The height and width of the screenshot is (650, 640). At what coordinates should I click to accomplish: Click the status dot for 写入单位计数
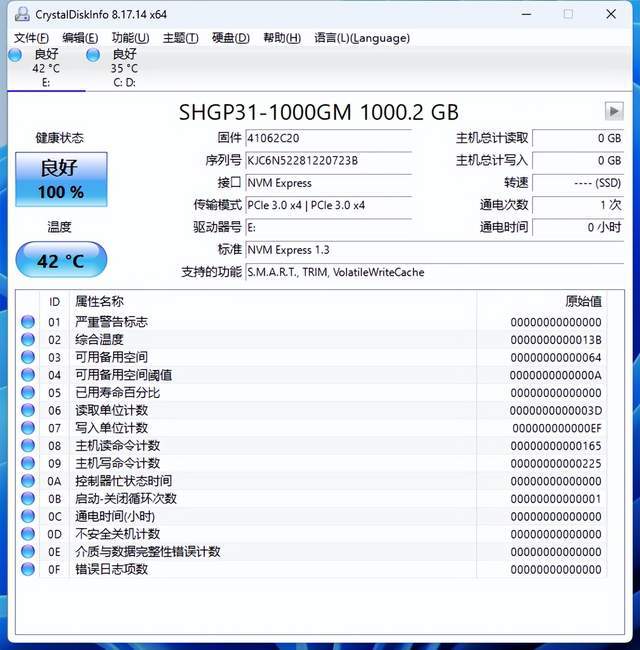tap(28, 428)
